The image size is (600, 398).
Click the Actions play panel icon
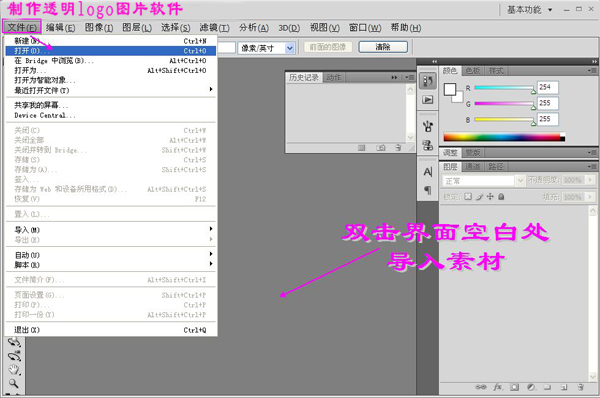pos(428,100)
